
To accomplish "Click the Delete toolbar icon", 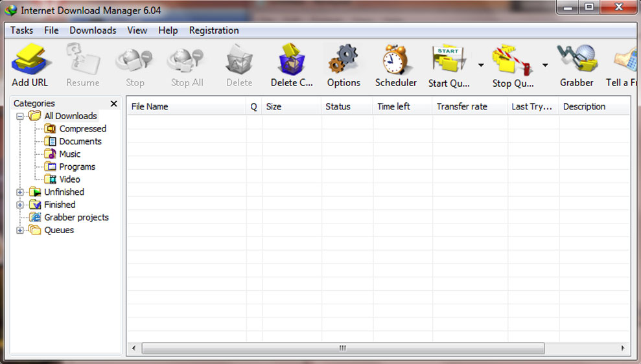I will [x=239, y=60].
